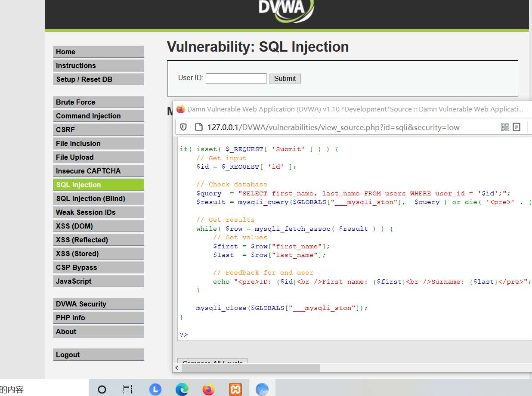Open the Setup / Reset DB page
Image resolution: width=532 pixels, height=396 pixels.
coord(98,79)
